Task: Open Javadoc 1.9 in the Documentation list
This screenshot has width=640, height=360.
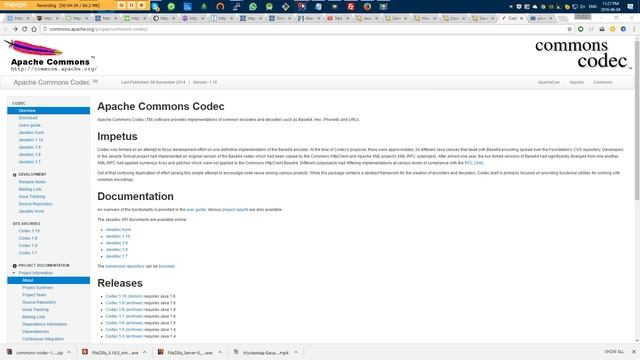Action: click(116, 243)
